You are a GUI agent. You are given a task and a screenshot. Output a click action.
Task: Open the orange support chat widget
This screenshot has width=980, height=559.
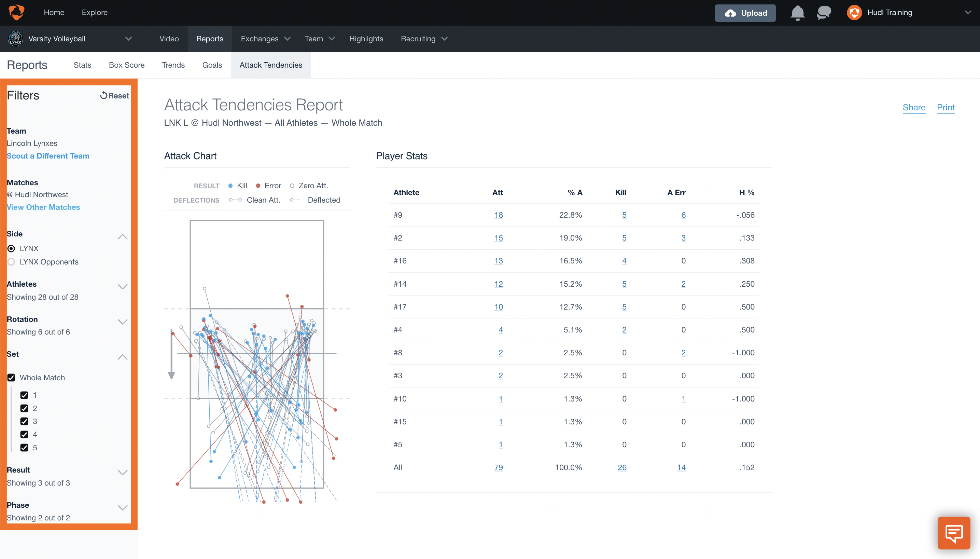(x=953, y=532)
